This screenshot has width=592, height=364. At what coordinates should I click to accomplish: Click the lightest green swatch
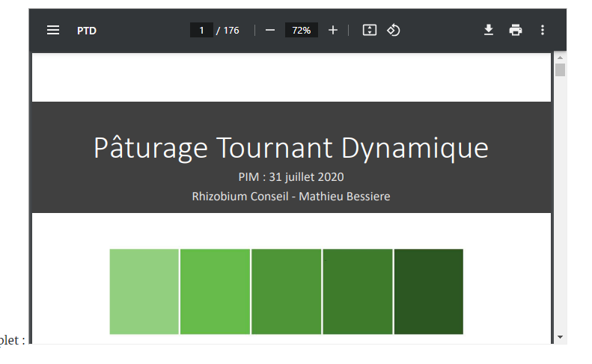tap(144, 291)
